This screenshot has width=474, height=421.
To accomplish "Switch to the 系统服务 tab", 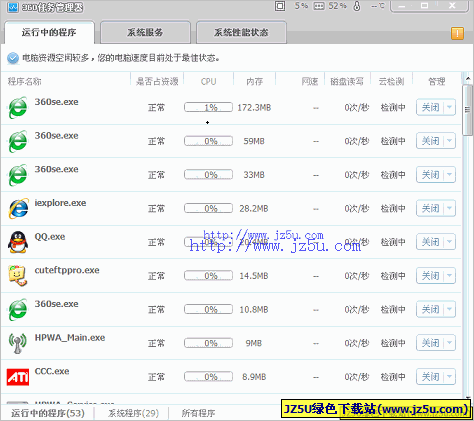I will click(x=145, y=32).
